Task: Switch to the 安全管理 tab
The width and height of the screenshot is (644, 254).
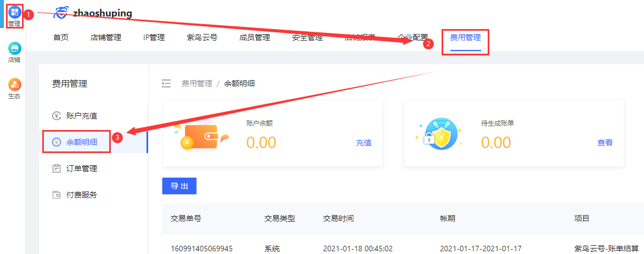Action: tap(307, 38)
